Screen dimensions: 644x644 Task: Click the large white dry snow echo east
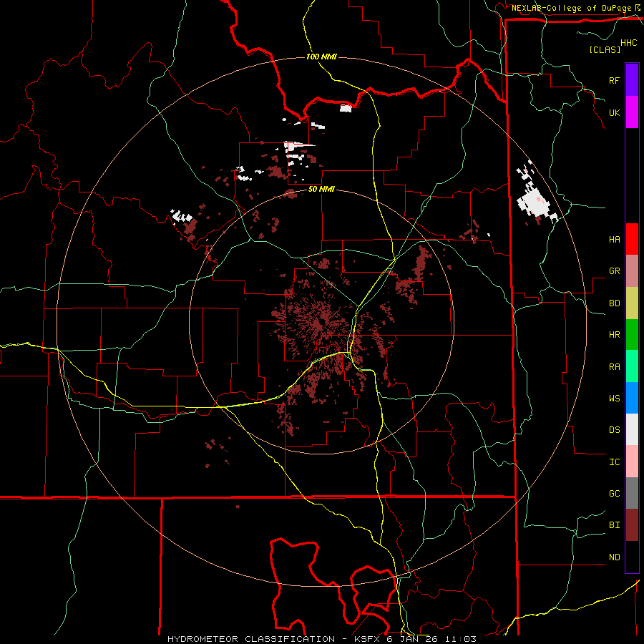(x=535, y=202)
